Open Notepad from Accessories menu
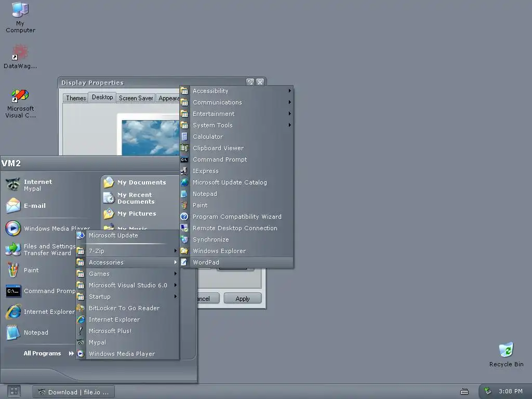This screenshot has width=532, height=399. click(236, 194)
